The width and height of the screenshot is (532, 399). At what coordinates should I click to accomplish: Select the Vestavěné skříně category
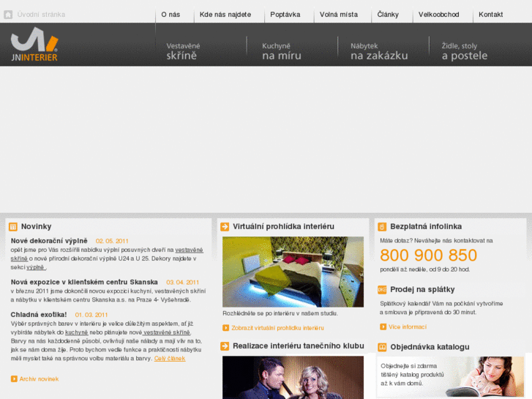coord(183,51)
